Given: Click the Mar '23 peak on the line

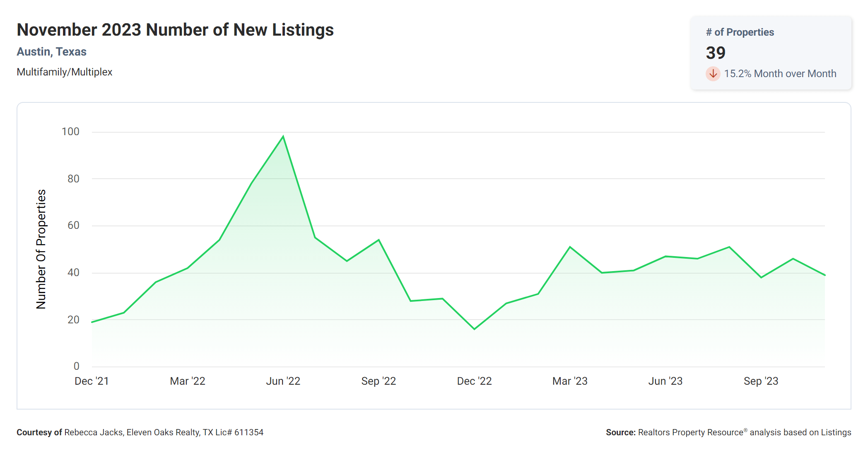Looking at the screenshot, I should coord(570,247).
